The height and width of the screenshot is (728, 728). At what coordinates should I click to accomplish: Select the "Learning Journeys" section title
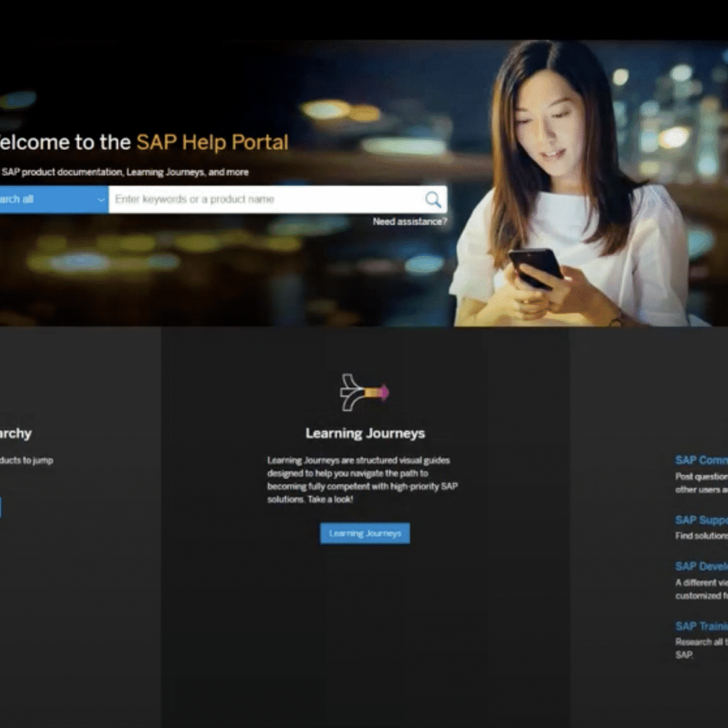tap(365, 433)
